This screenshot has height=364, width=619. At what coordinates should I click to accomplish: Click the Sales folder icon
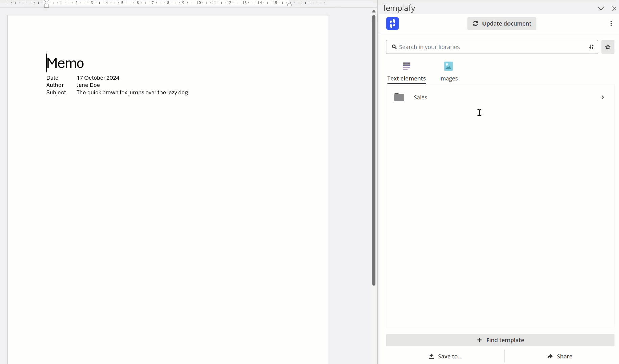click(x=399, y=97)
